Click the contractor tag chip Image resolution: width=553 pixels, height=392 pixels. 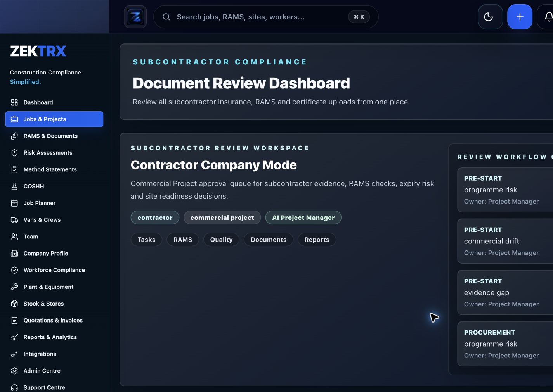pyautogui.click(x=155, y=218)
